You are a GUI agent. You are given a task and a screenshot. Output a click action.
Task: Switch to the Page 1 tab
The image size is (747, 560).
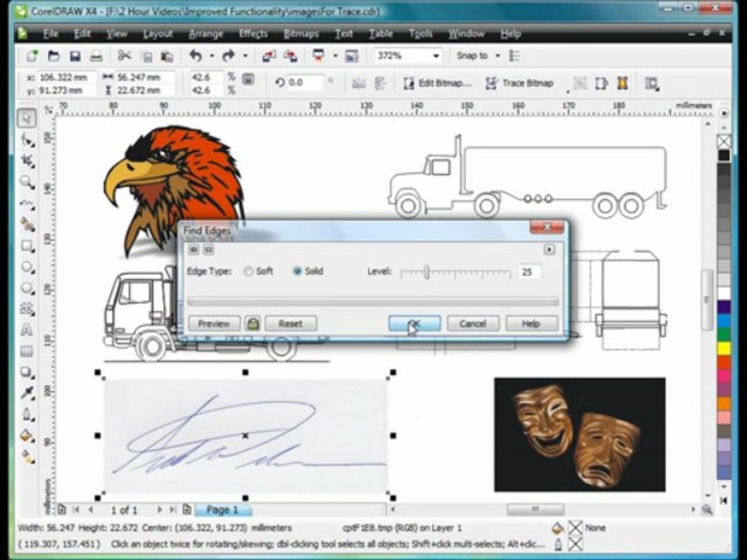tap(223, 510)
